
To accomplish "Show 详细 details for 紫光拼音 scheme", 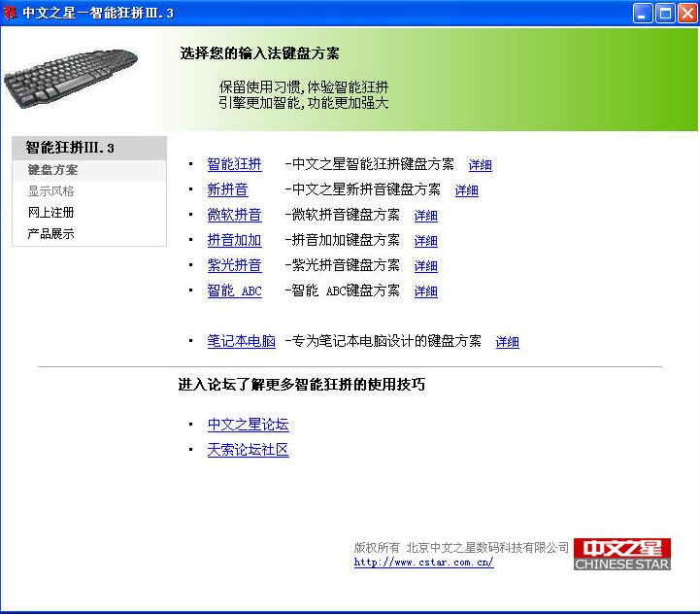I will click(426, 266).
